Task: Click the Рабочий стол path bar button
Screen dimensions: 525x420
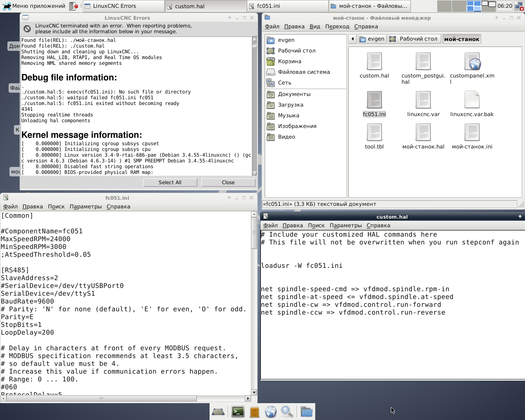Action: pos(414,39)
